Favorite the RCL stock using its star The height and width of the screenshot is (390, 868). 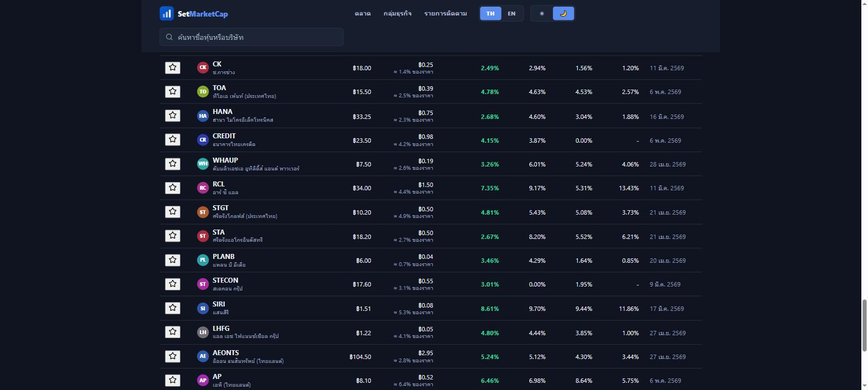[173, 188]
